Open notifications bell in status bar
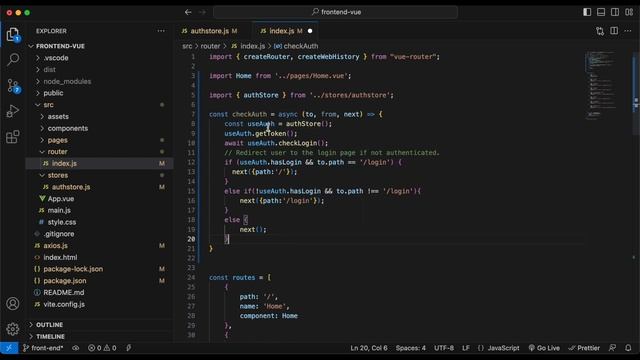The height and width of the screenshot is (360, 640). click(628, 348)
